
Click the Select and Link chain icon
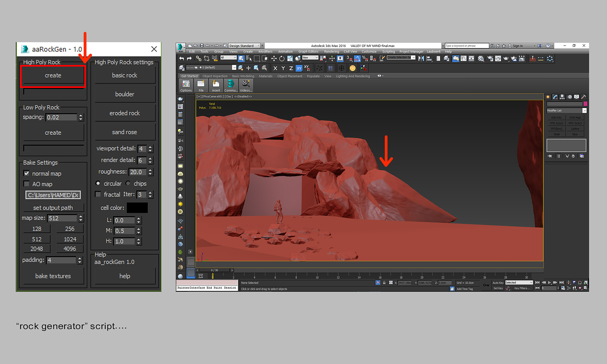(x=198, y=59)
